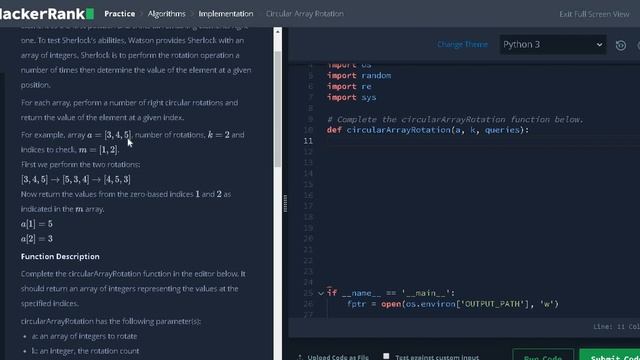Collapse the code fold arrow at line 25
This screenshot has width=640, height=360.
coord(321,293)
